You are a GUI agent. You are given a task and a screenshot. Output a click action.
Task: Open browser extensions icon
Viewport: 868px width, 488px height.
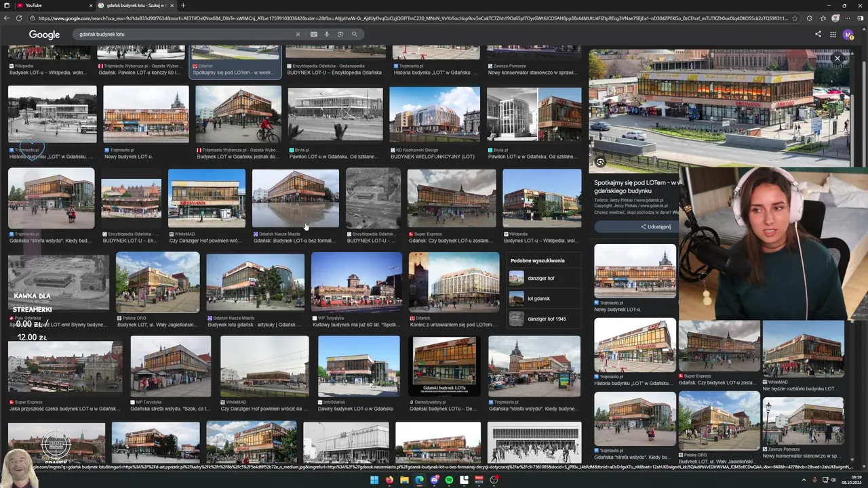(810, 18)
